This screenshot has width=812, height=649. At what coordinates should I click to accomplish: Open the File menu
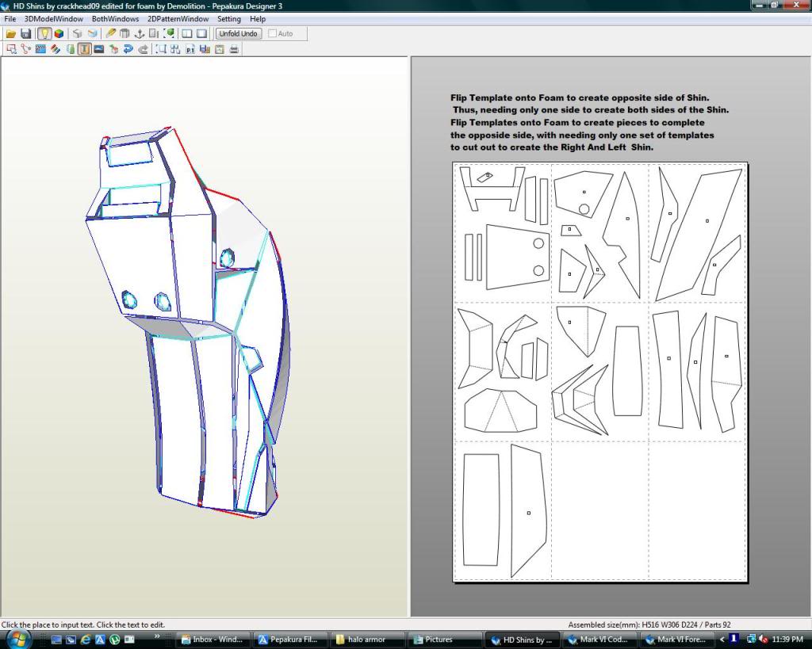(x=10, y=19)
